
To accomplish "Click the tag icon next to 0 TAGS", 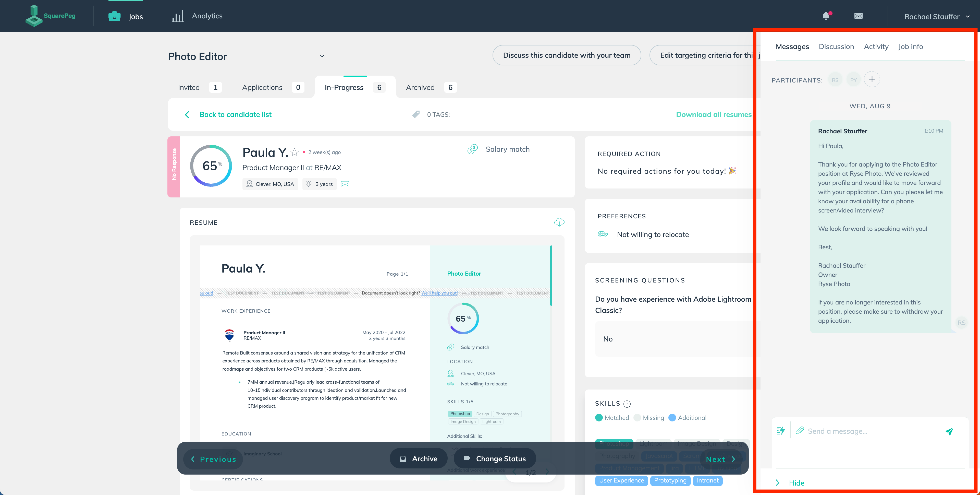I will (x=416, y=114).
